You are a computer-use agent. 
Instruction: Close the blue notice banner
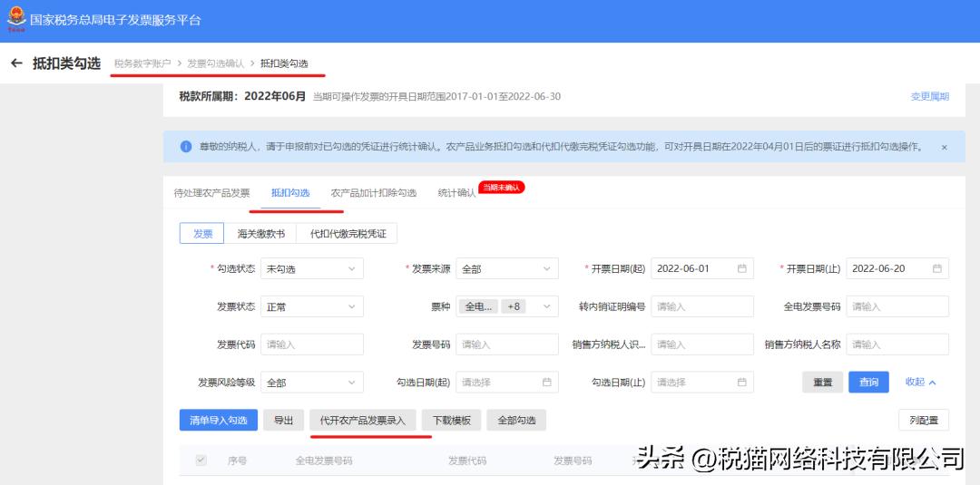click(944, 147)
